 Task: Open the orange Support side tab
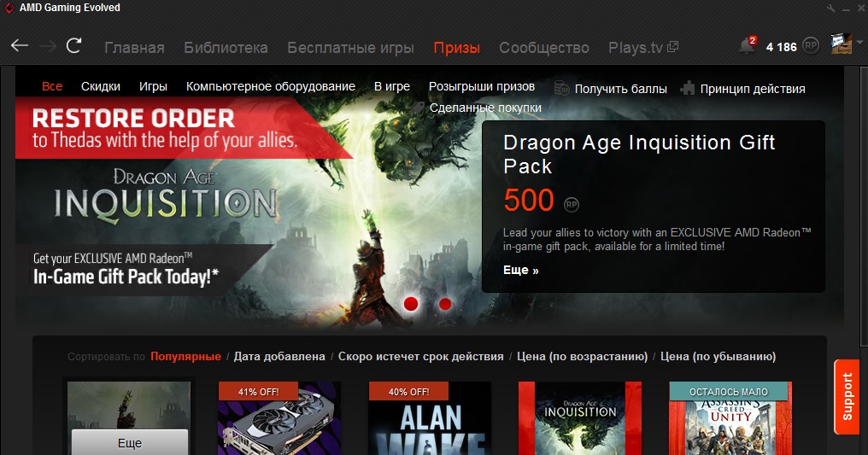(847, 396)
